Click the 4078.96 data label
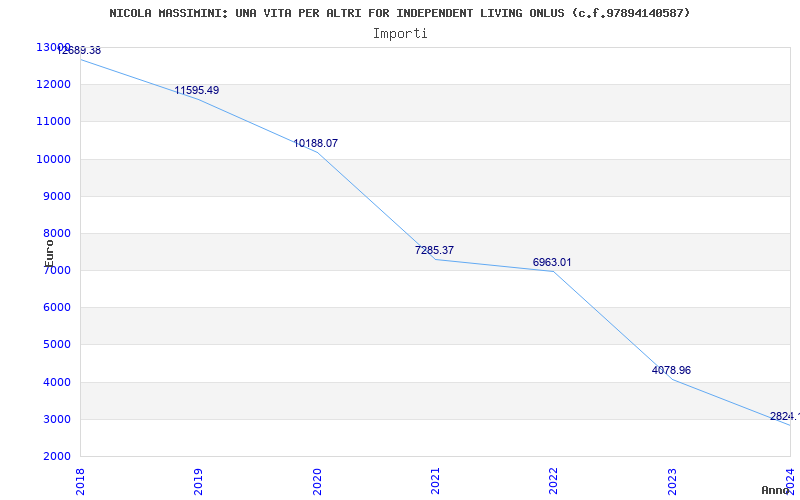This screenshot has height=500, width=800. [671, 370]
